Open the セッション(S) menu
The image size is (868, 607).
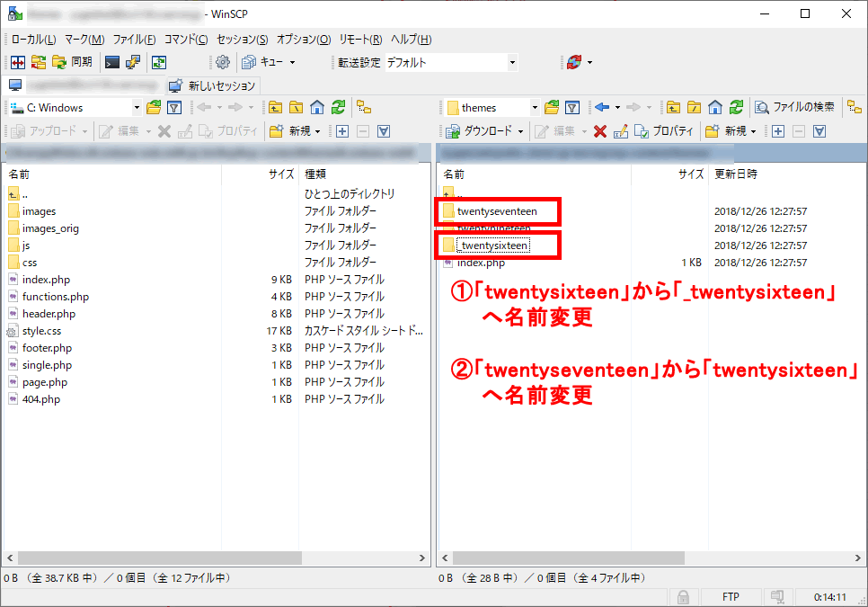[x=242, y=40]
